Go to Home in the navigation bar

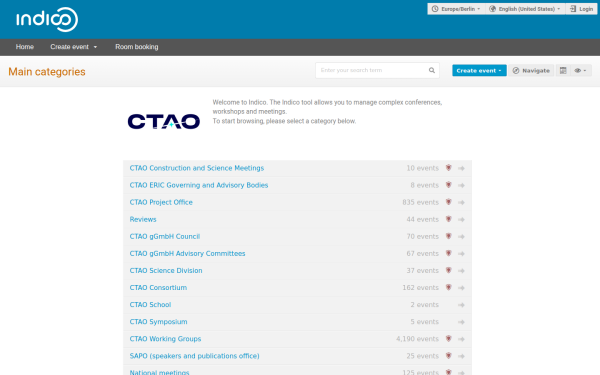(25, 47)
